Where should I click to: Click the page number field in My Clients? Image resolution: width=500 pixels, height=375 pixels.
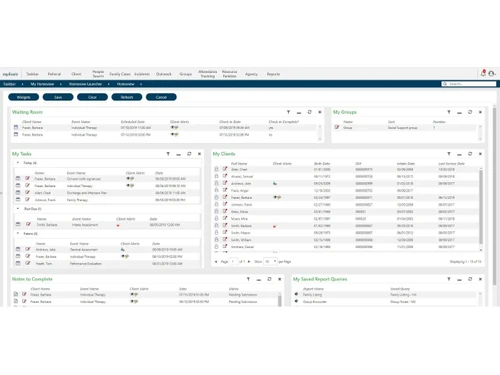click(x=233, y=262)
